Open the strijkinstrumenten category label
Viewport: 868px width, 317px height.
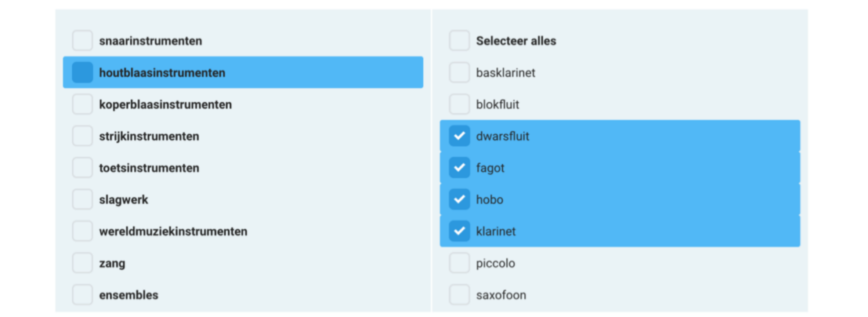pyautogui.click(x=149, y=136)
